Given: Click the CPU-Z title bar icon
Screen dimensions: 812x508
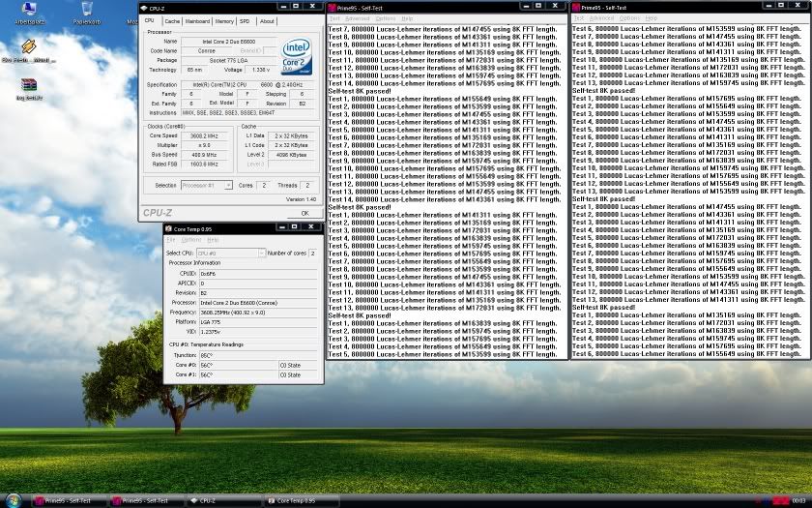Looking at the screenshot, I should click(x=144, y=9).
